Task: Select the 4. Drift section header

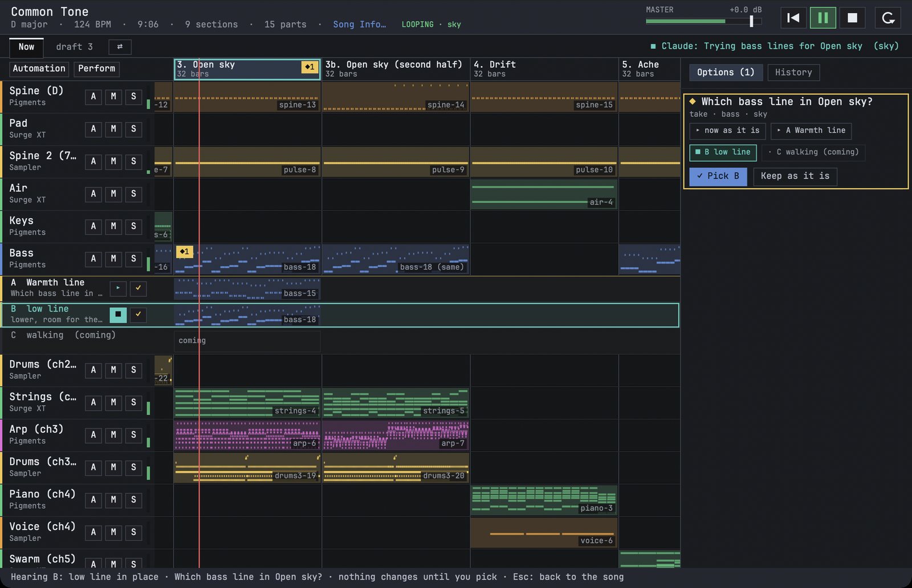Action: [544, 69]
